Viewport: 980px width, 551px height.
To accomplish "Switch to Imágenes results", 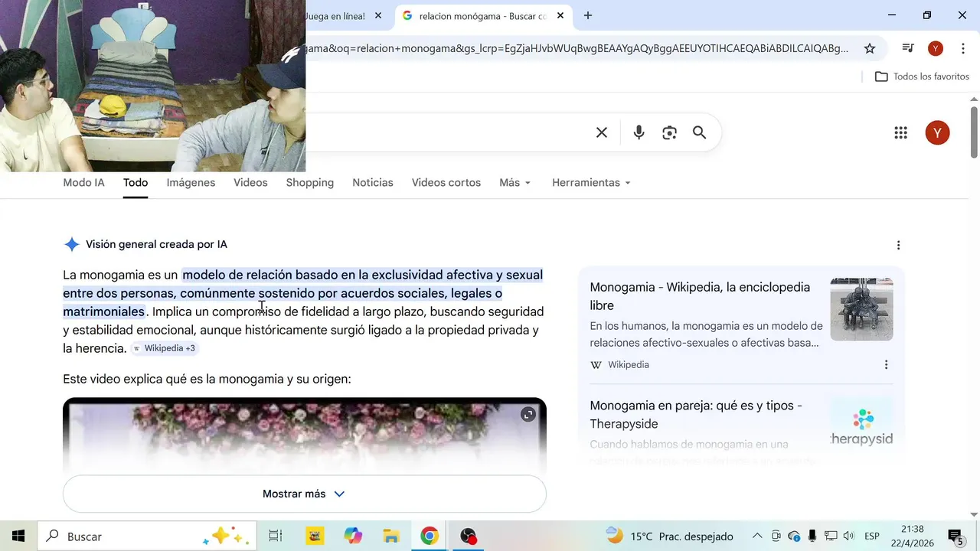I will 191,183.
